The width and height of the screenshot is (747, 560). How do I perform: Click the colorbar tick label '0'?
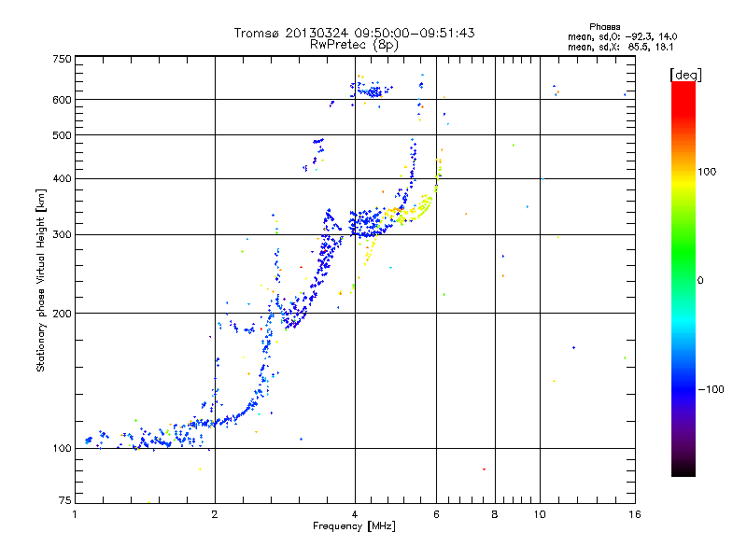(700, 281)
